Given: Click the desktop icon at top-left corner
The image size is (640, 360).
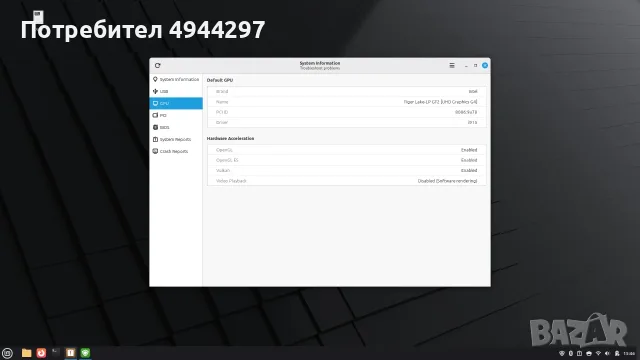Looking at the screenshot, I should pyautogui.click(x=38, y=17).
